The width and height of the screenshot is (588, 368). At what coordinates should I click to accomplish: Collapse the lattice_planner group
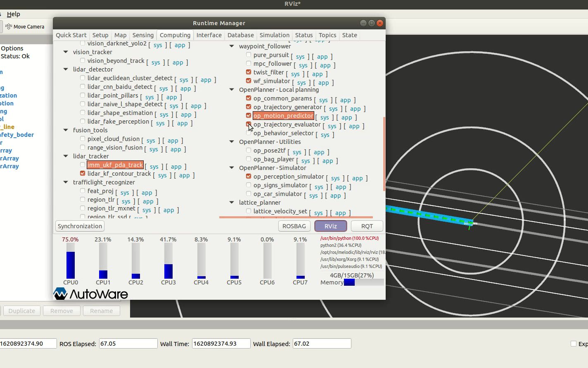pos(232,202)
